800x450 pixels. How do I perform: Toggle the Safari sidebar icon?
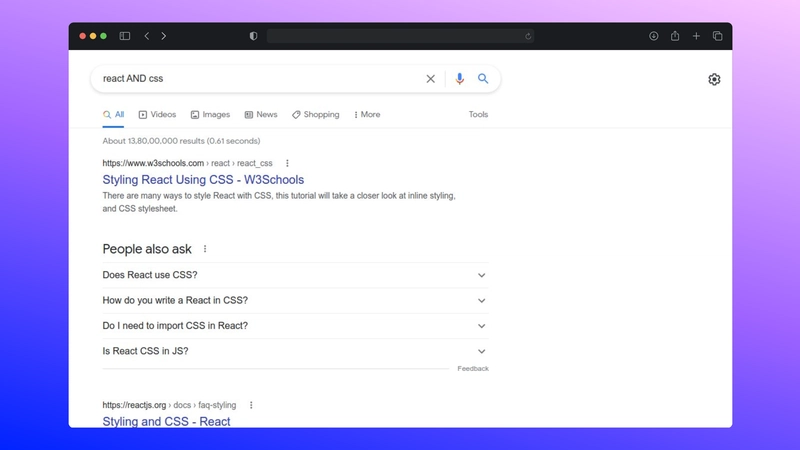point(125,36)
